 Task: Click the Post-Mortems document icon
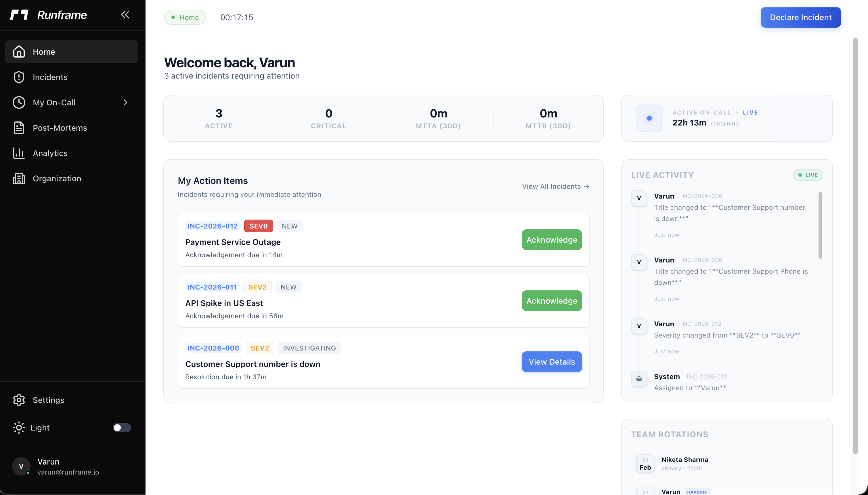[19, 128]
